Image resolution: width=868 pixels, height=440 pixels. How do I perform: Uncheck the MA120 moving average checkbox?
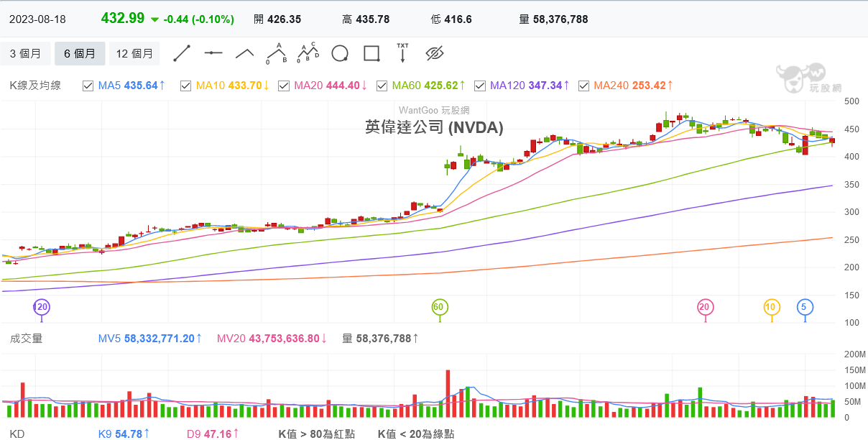pyautogui.click(x=479, y=86)
